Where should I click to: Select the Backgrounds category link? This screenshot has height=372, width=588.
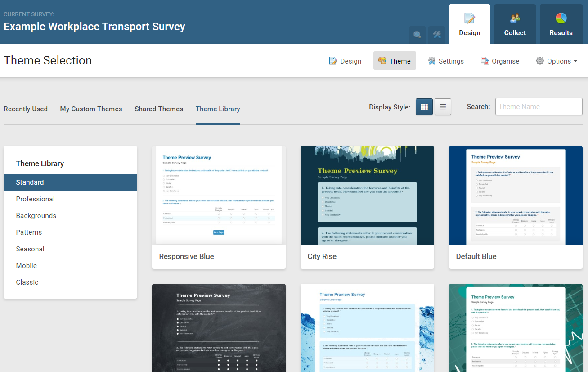(x=36, y=215)
